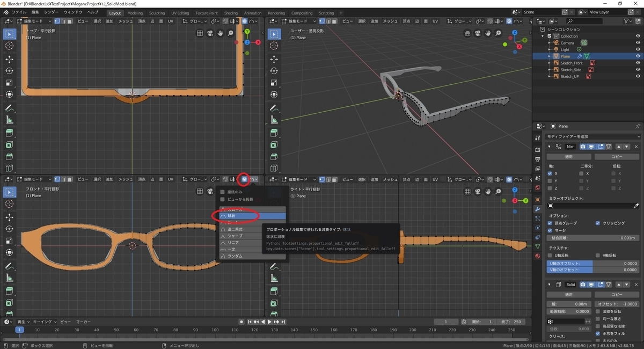This screenshot has height=349, width=644.
Task: Select Extrude Region tool in top view toolbar
Action: pos(9,133)
